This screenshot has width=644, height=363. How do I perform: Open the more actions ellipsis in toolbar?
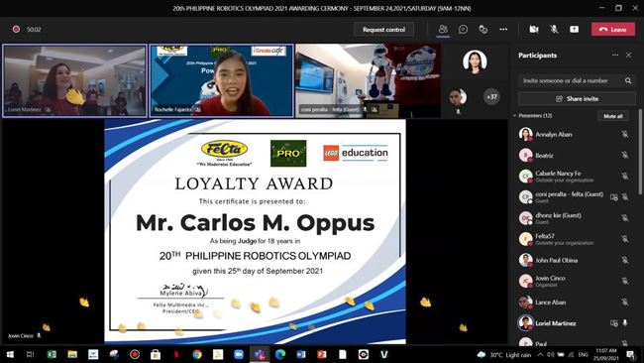pos(503,29)
